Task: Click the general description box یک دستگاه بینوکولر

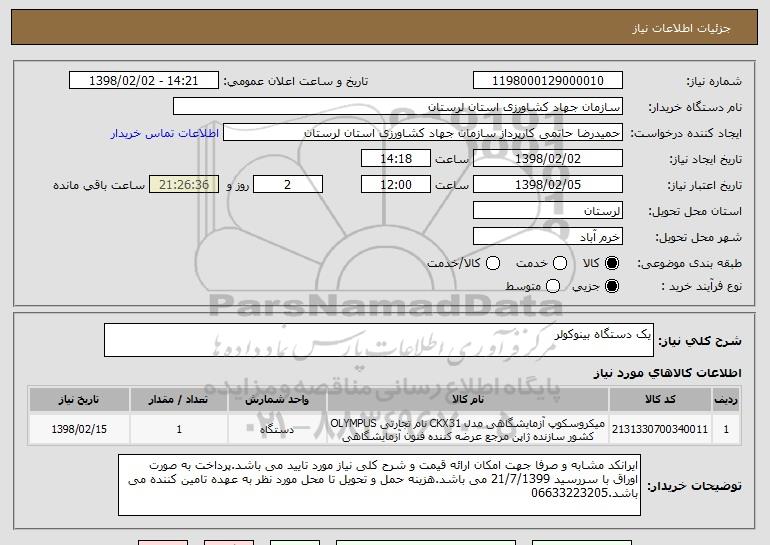Action: point(379,340)
